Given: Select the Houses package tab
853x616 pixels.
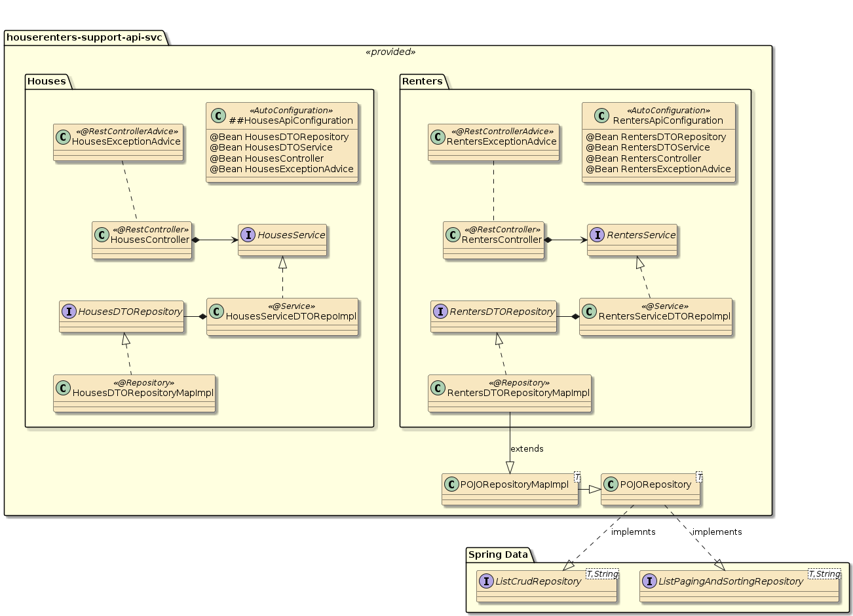Looking at the screenshot, I should point(47,81).
